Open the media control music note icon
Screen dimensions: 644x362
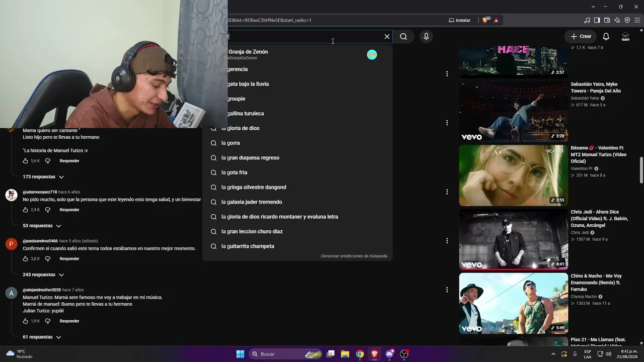click(x=587, y=20)
